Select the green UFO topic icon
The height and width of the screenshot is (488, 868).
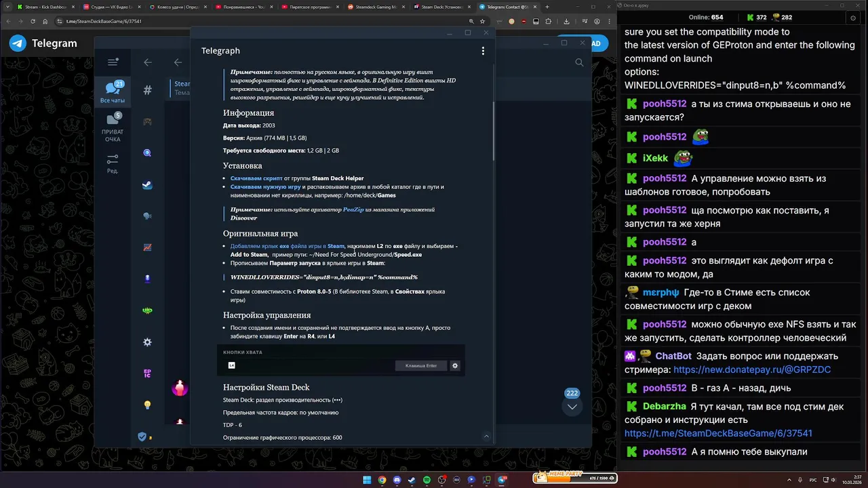(147, 310)
